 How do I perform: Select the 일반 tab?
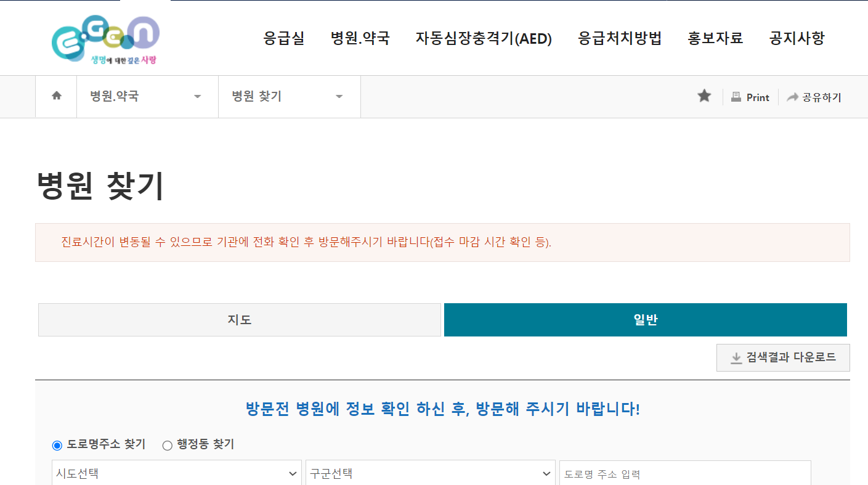tap(645, 319)
